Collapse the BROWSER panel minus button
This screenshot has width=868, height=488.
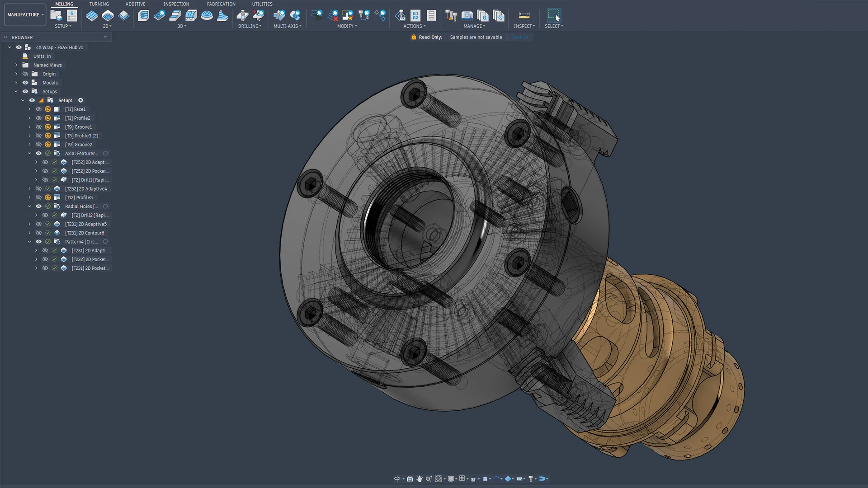(106, 37)
